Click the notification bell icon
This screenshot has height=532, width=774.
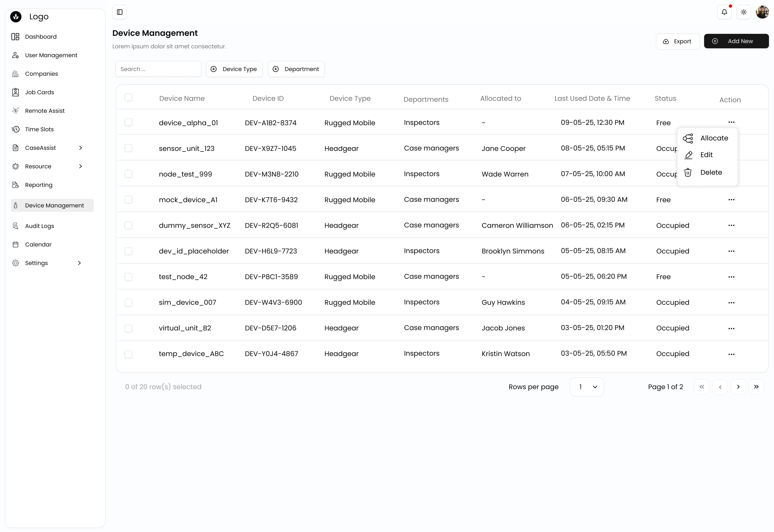pyautogui.click(x=724, y=12)
